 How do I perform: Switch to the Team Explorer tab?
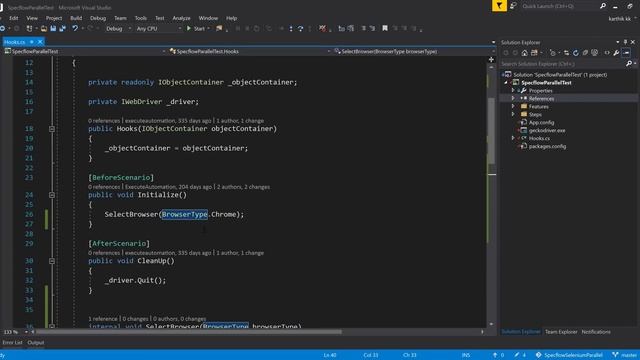click(561, 332)
